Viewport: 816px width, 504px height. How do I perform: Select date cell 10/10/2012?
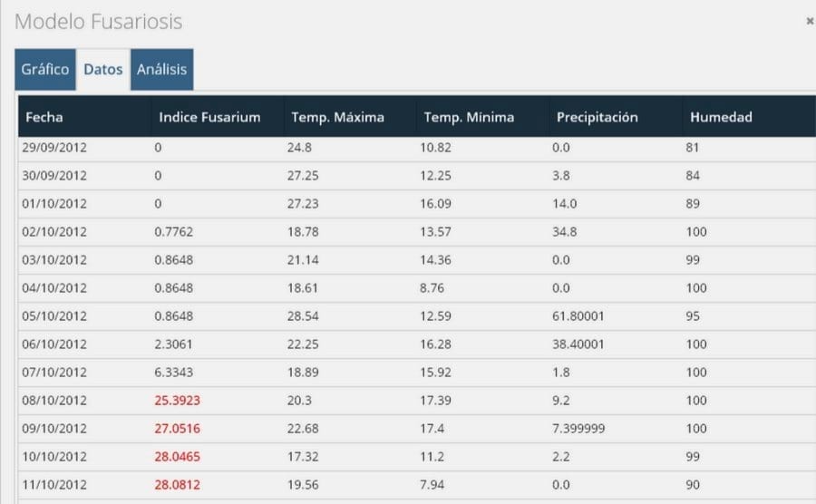point(54,456)
